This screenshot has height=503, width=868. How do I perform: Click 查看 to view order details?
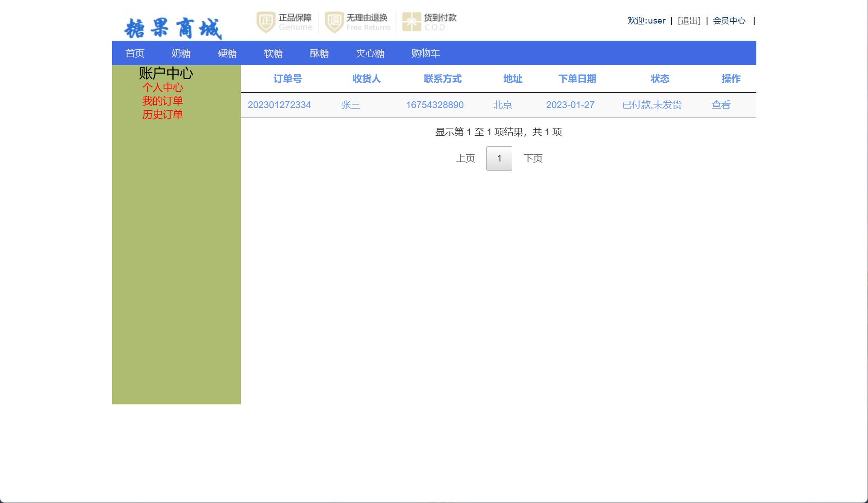(721, 105)
